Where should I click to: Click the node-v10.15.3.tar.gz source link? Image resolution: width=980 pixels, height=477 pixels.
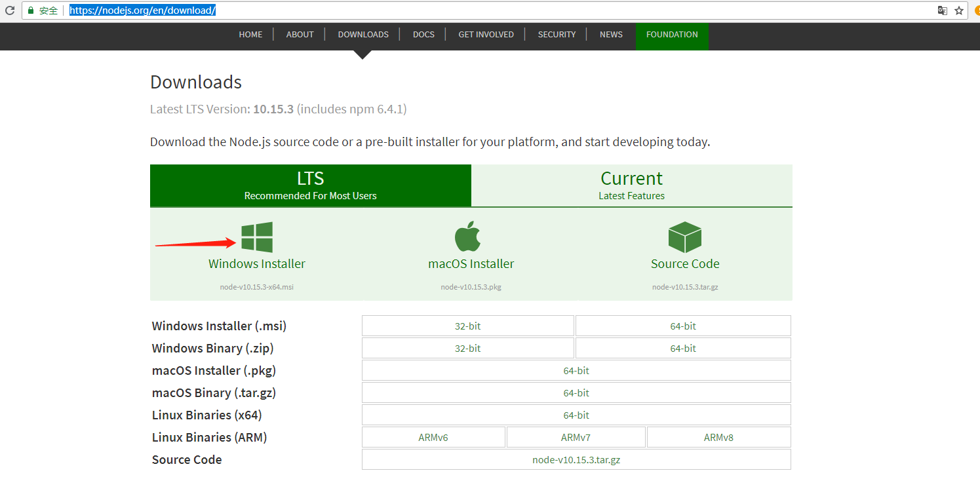tap(576, 459)
